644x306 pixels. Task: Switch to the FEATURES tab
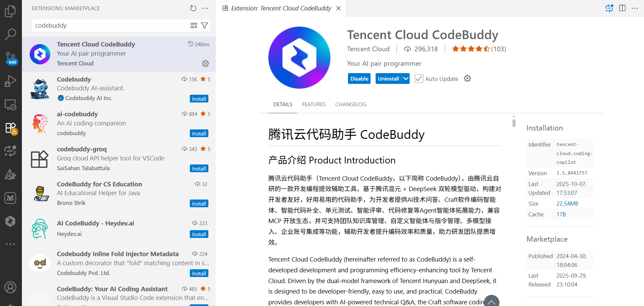[x=314, y=104]
